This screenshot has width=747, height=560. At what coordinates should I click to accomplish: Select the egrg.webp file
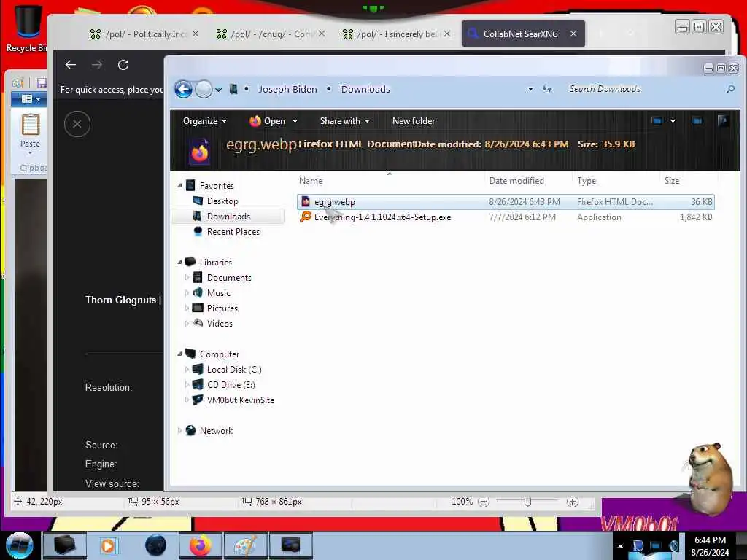coord(506,202)
